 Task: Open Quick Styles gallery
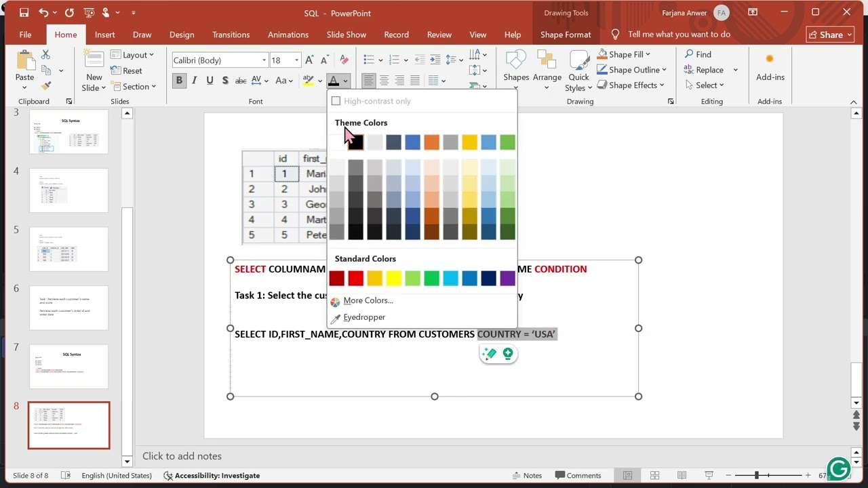point(578,70)
